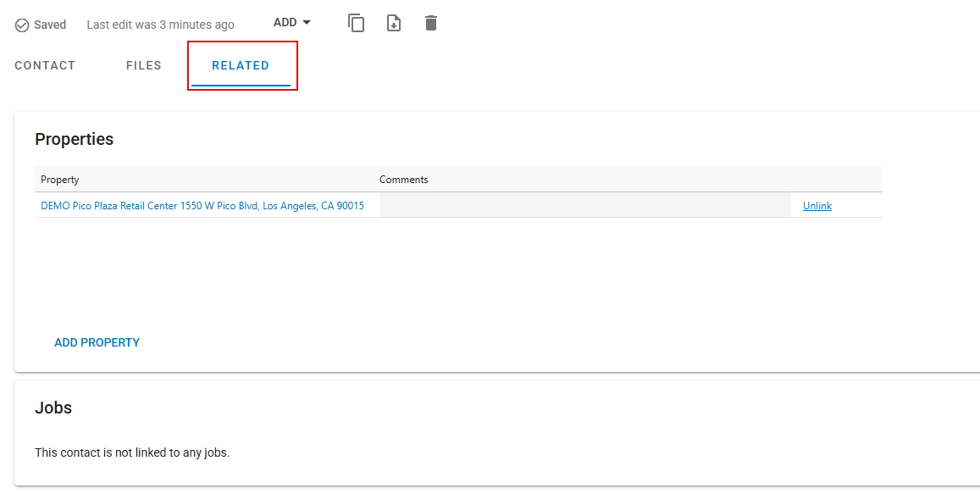This screenshot has height=494, width=980.
Task: Unlink the Pico Plaza property
Action: point(817,206)
